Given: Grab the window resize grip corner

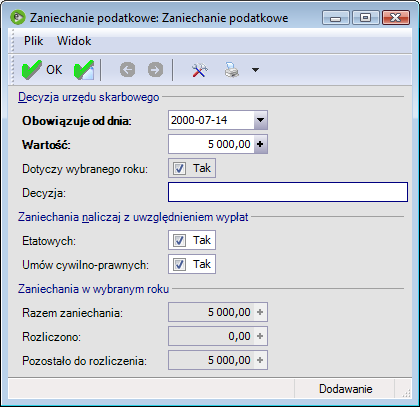Looking at the screenshot, I should (406, 393).
